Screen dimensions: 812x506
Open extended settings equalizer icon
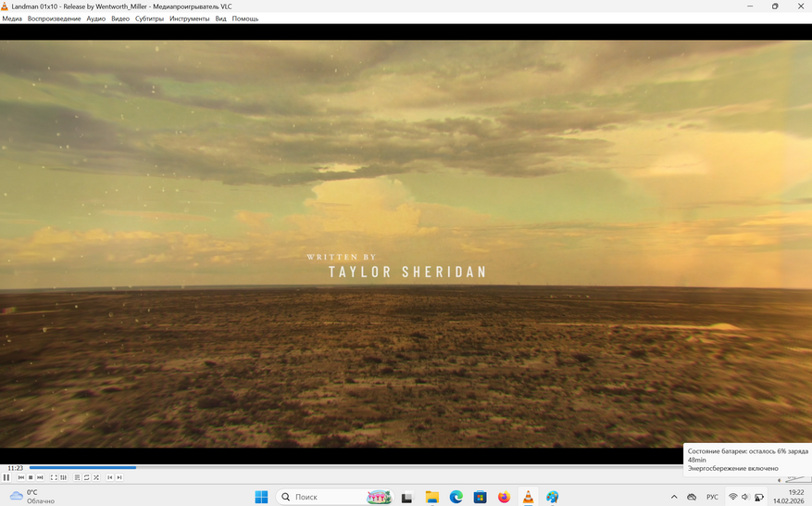pos(63,477)
